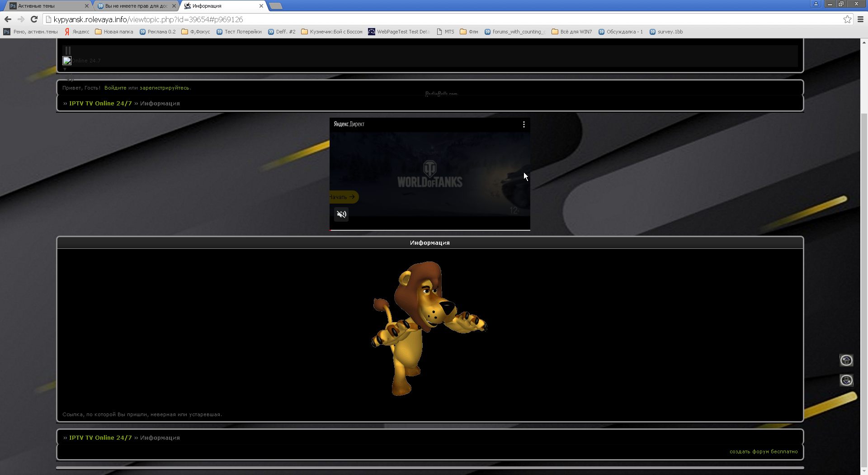868x475 pixels.
Task: Expand the "Кузнечик:Бой с Боссом" folder
Action: point(332,32)
